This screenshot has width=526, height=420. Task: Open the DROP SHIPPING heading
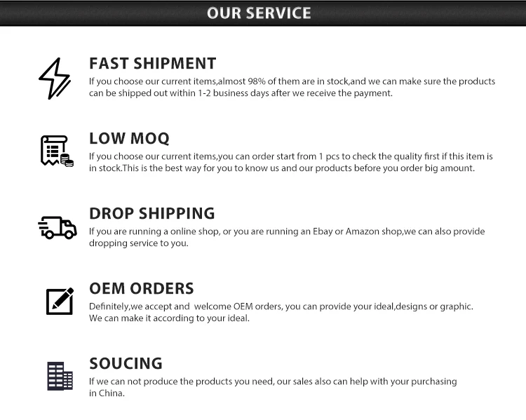[x=151, y=213]
